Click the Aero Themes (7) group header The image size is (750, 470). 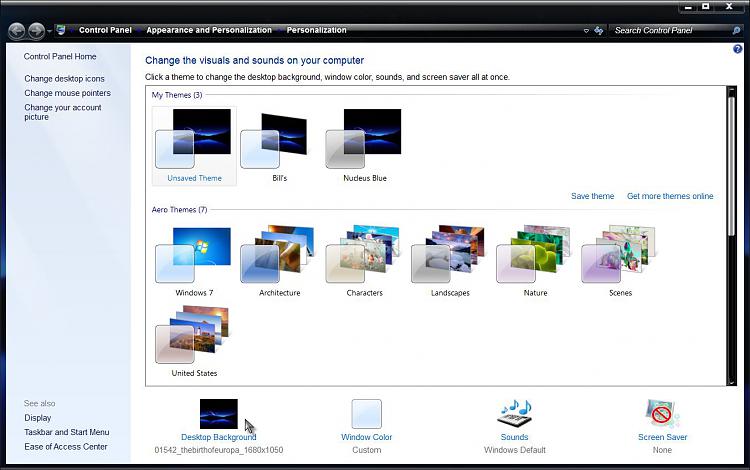[x=179, y=209]
